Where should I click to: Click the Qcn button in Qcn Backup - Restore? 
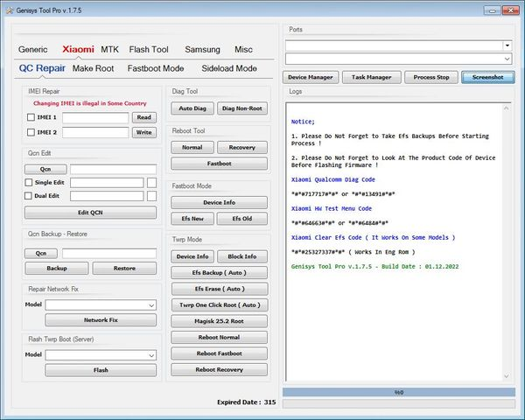click(41, 253)
